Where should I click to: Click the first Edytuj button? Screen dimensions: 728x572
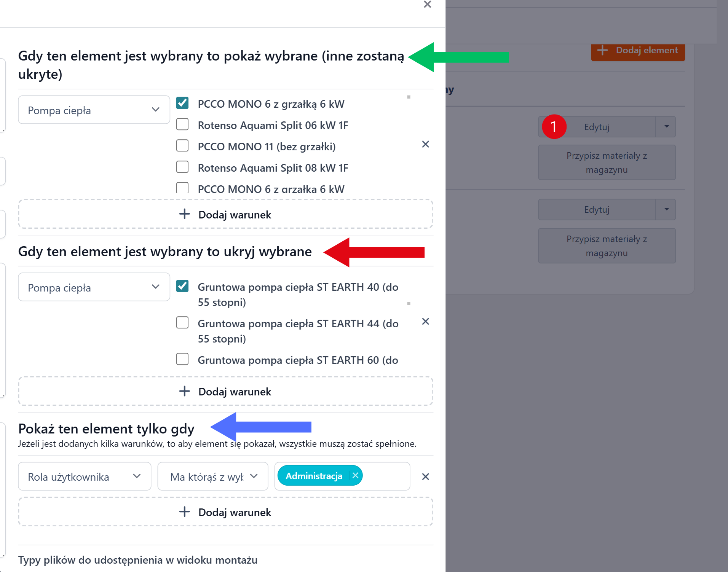point(597,127)
